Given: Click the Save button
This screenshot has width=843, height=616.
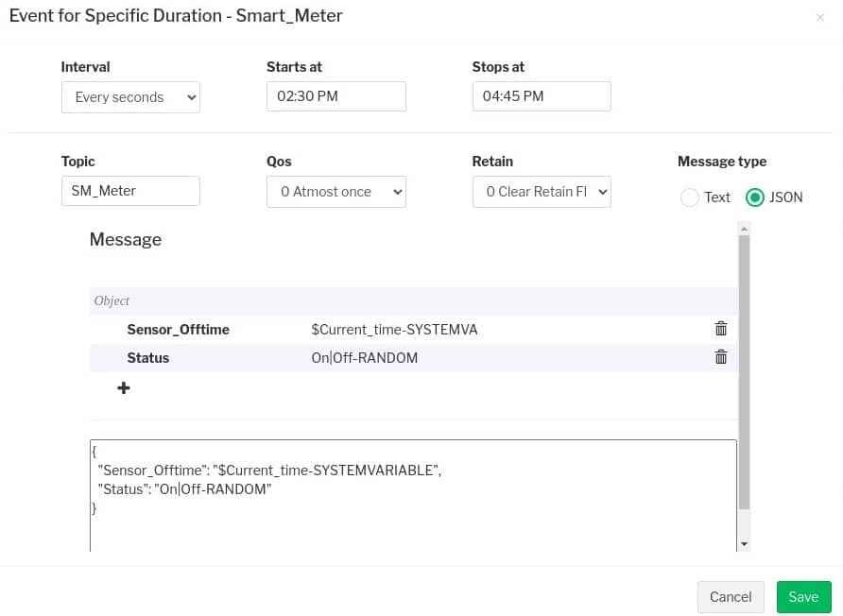Looking at the screenshot, I should [803, 597].
